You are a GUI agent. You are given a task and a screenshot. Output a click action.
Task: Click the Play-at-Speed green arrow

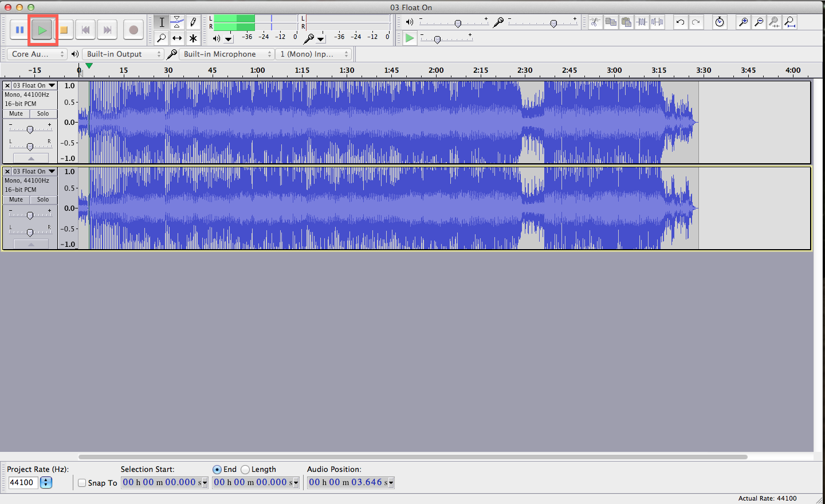[x=410, y=38]
